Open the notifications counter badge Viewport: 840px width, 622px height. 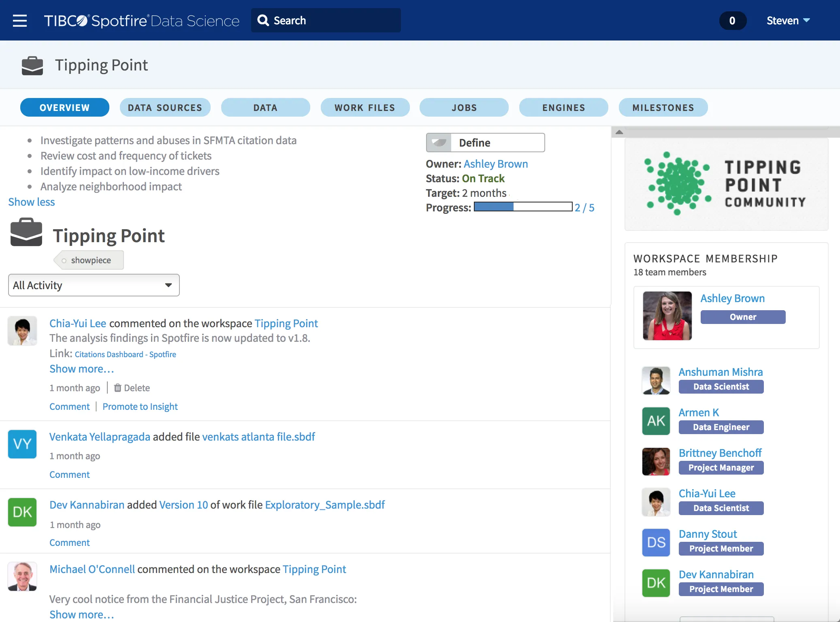pyautogui.click(x=732, y=21)
